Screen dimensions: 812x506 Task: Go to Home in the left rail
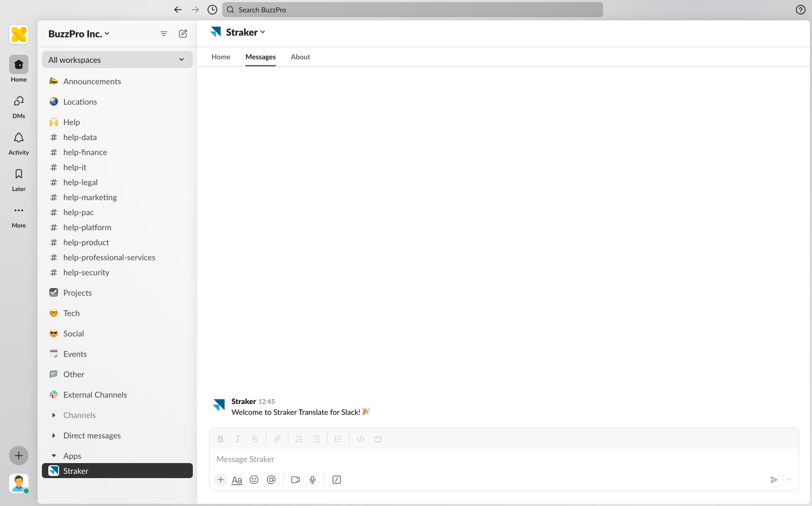[x=19, y=70]
